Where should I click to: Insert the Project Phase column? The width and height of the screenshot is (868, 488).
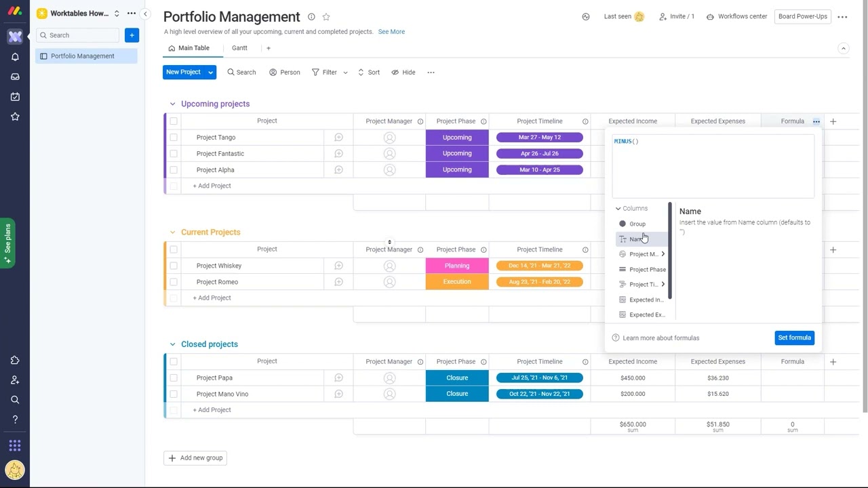[x=642, y=270]
